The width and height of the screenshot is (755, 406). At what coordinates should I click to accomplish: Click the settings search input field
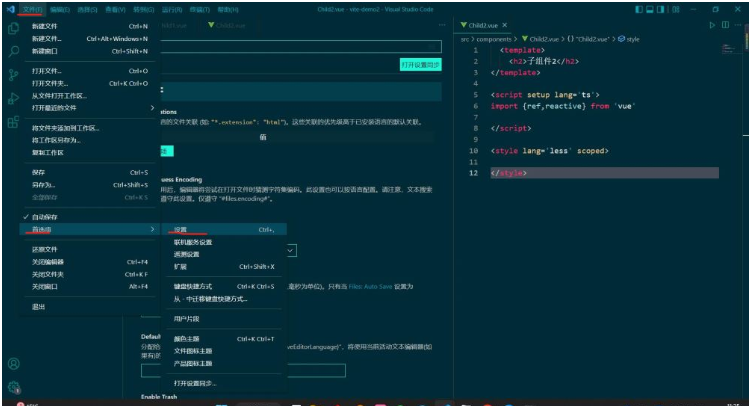coord(301,46)
